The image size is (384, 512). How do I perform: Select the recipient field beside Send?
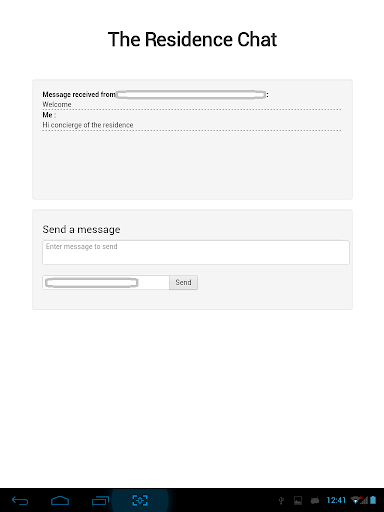106,282
